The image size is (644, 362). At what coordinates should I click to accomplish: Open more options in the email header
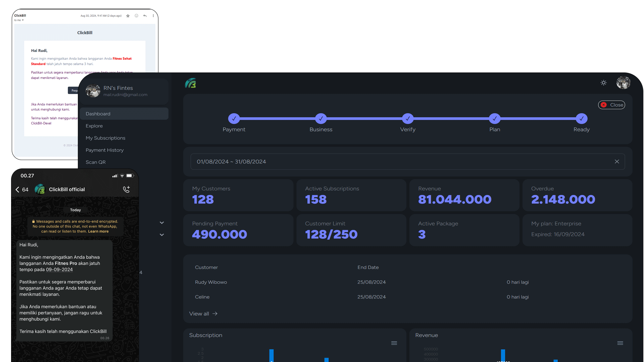coord(153,16)
